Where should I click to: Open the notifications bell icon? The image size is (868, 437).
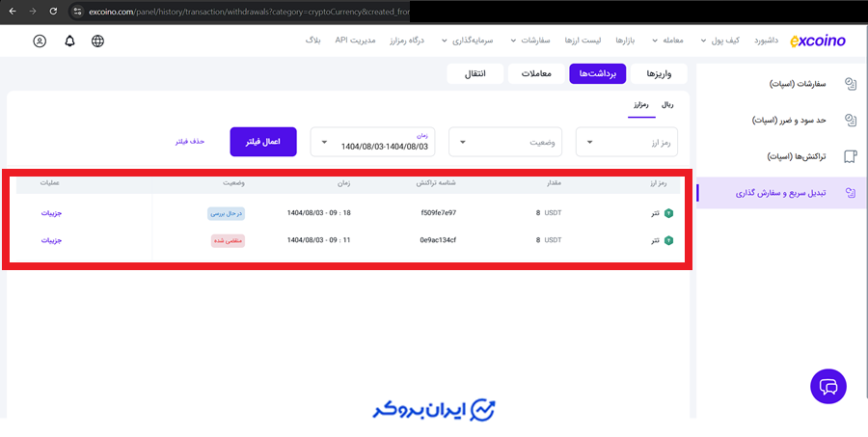click(69, 41)
